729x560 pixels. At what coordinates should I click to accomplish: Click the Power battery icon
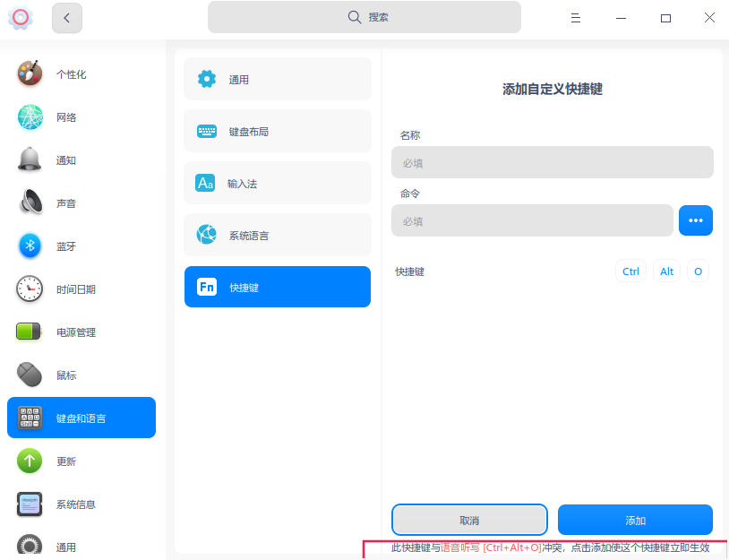click(x=29, y=332)
